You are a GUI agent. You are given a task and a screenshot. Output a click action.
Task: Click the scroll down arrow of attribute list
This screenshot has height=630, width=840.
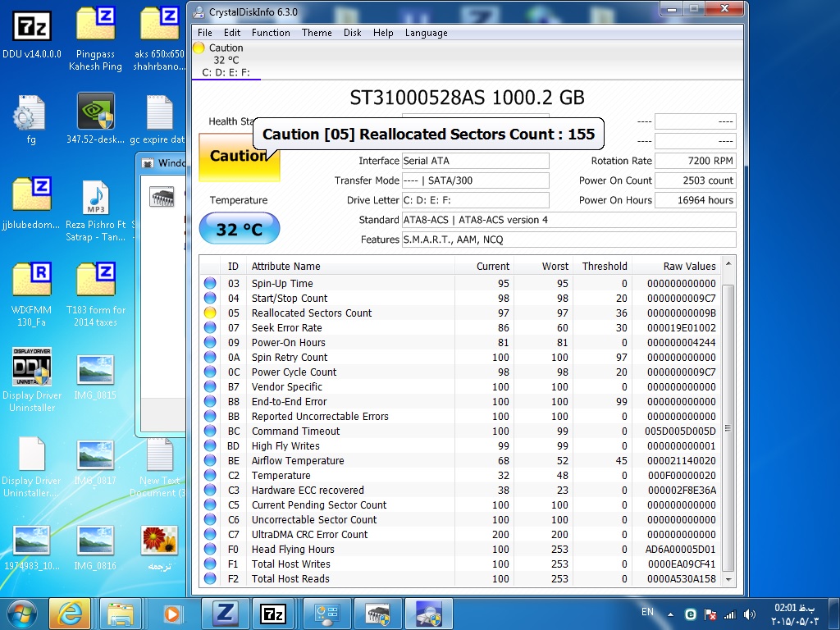(x=728, y=580)
